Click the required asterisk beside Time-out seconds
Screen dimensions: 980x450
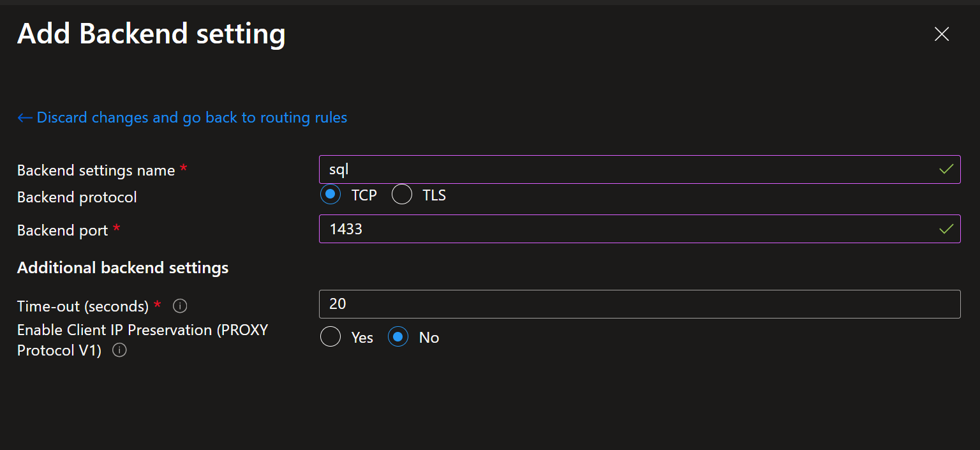(157, 303)
